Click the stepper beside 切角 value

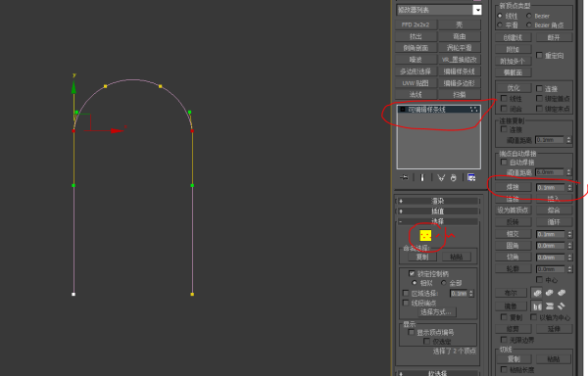point(569,258)
